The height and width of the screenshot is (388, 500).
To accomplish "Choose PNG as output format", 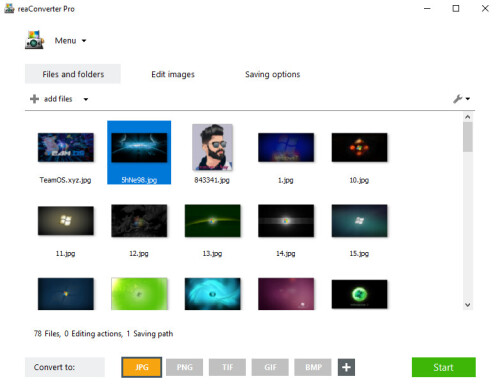I will 184,367.
